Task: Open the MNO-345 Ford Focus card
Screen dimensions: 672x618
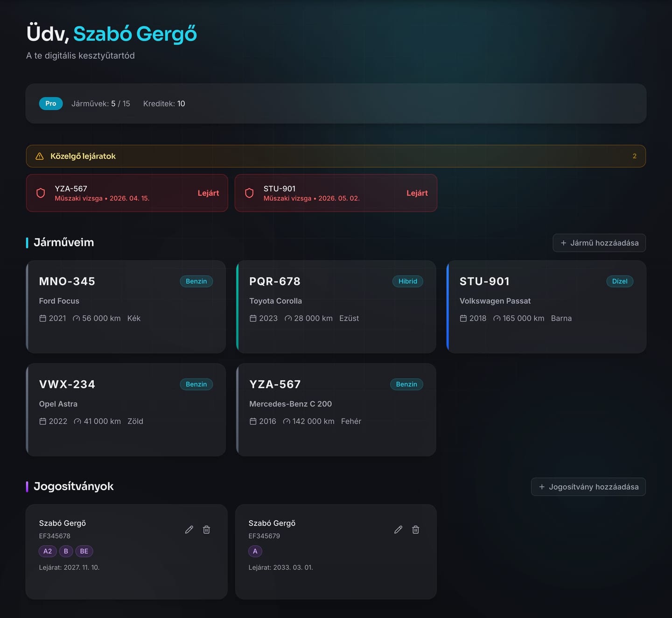Action: point(126,307)
